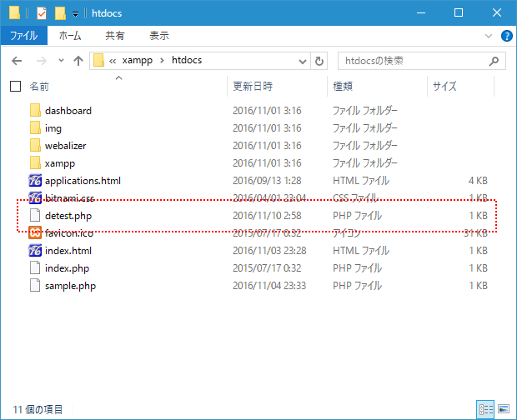Click the search magnifier icon
The height and width of the screenshot is (420, 517).
pos(494,61)
